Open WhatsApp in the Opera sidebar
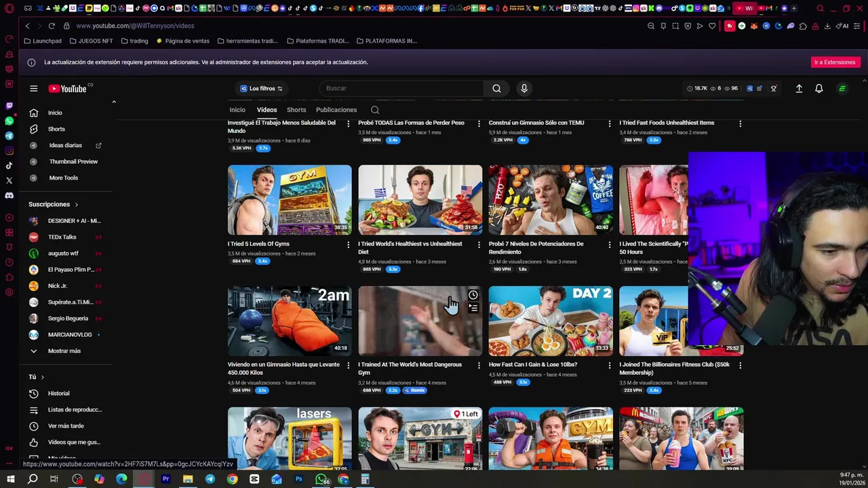Screen dimensions: 868x488 pyautogui.click(x=9, y=121)
